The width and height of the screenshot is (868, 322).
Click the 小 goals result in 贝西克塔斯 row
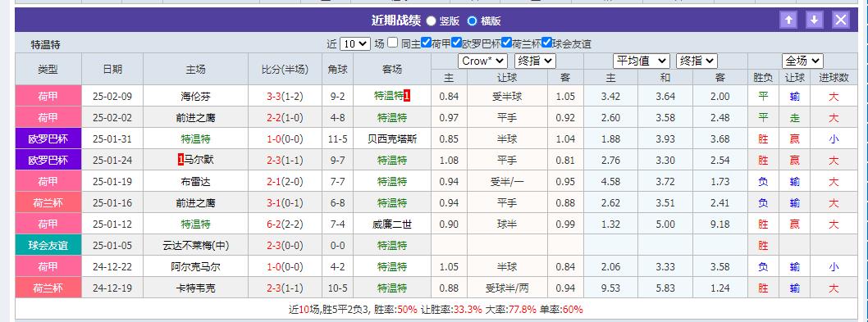(834, 138)
